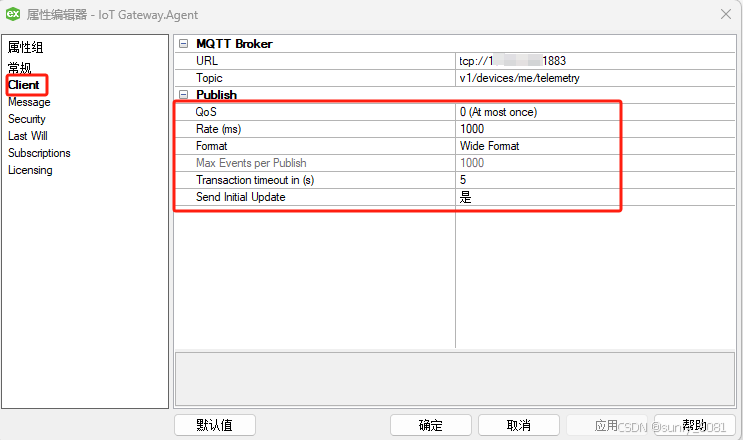Click the 帮助 help button
The height and width of the screenshot is (440, 743).
(x=695, y=425)
